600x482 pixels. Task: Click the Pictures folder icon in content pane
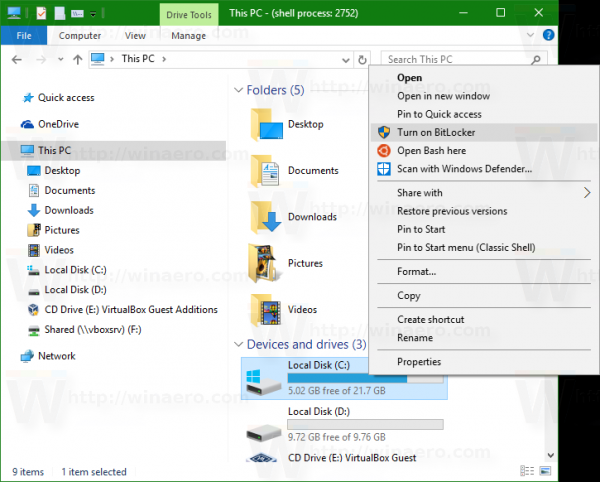264,264
